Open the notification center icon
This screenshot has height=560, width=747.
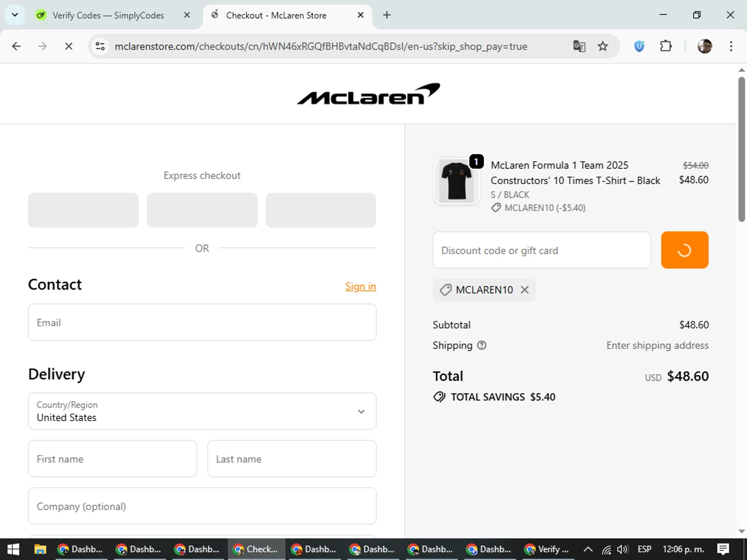point(723,549)
